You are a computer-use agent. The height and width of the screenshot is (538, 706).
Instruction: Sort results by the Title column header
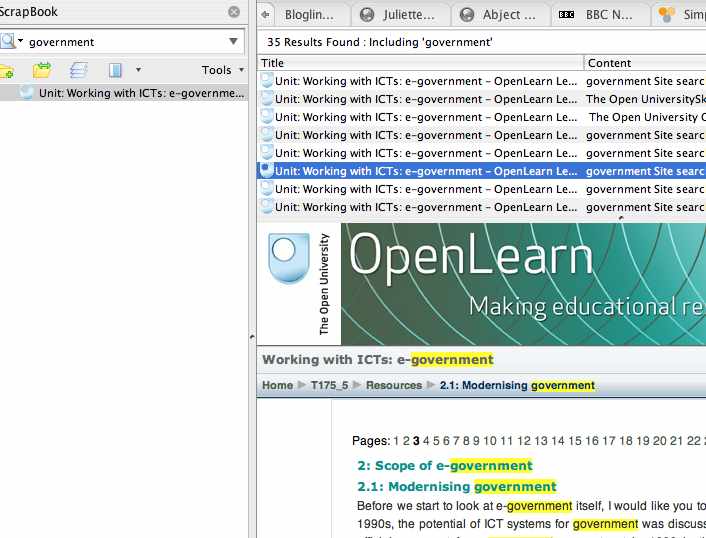point(421,63)
